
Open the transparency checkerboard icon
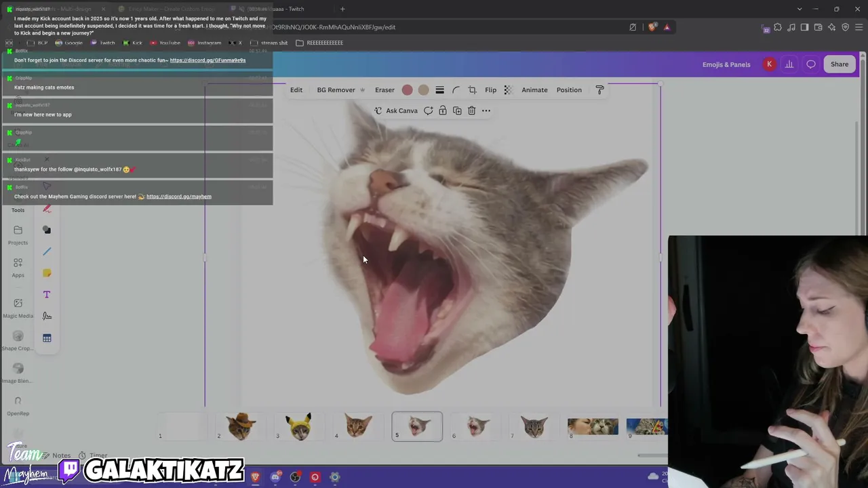[508, 90]
